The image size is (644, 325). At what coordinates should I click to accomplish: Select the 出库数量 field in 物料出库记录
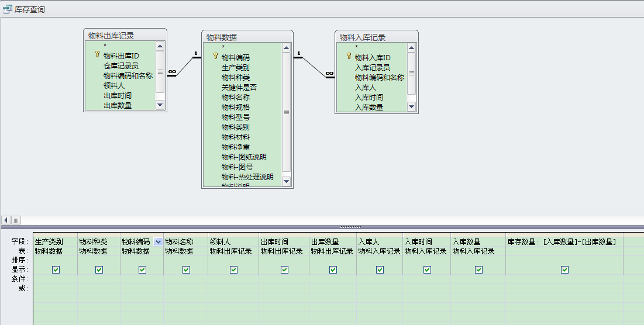(118, 105)
